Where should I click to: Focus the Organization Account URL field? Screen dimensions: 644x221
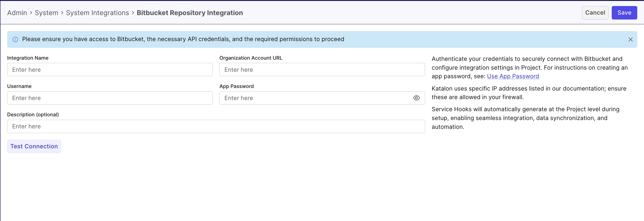[x=322, y=69]
